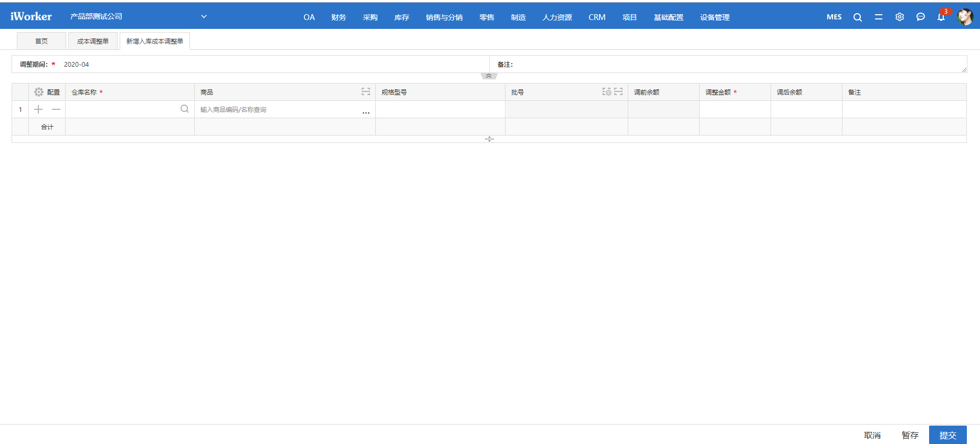Click the 调整期间 field showing 2020-04
980x444 pixels.
pos(273,64)
